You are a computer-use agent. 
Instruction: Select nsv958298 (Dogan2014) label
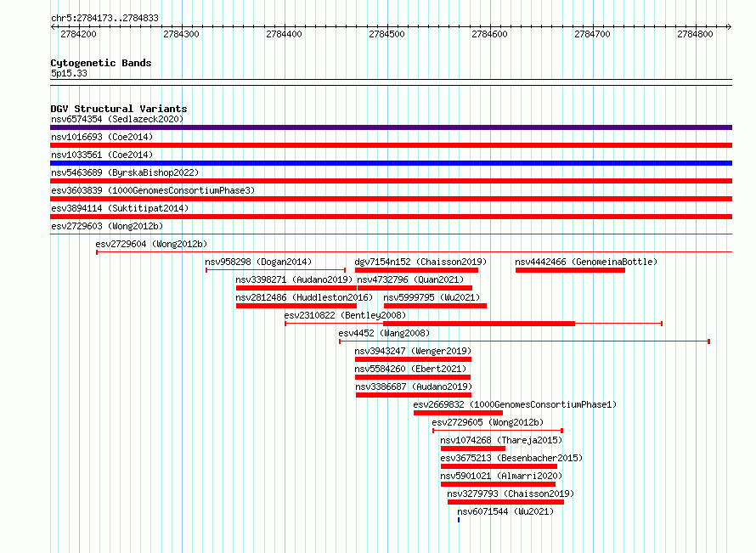tap(258, 262)
